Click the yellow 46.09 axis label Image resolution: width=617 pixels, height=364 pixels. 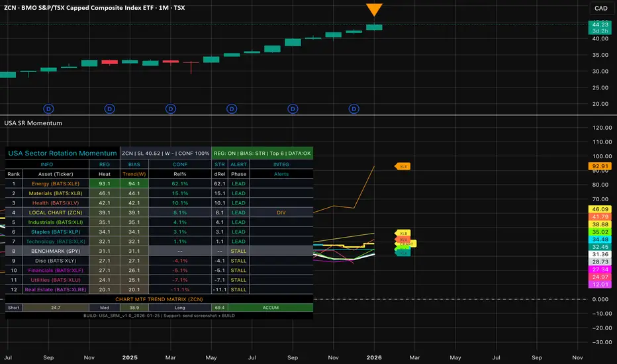[x=600, y=209]
